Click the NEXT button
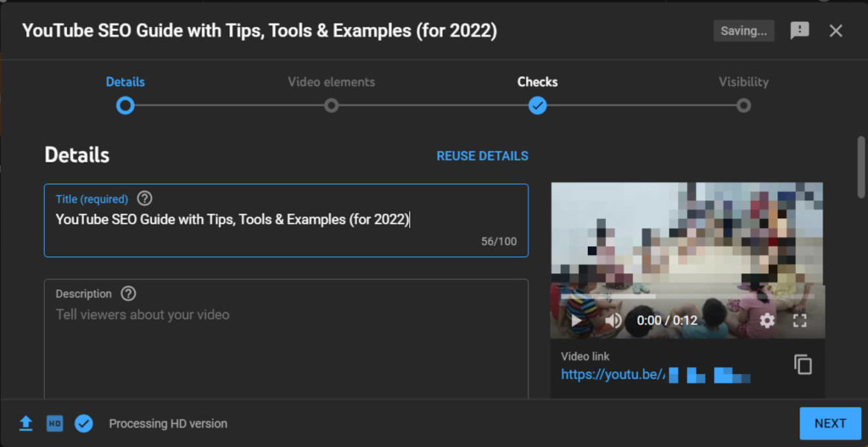The height and width of the screenshot is (447, 868). [830, 423]
